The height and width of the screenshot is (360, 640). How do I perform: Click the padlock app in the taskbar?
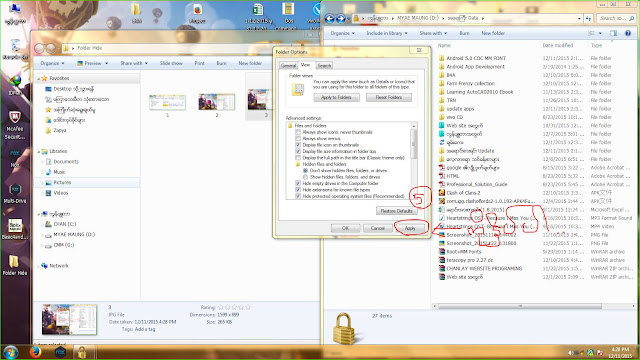82,352
